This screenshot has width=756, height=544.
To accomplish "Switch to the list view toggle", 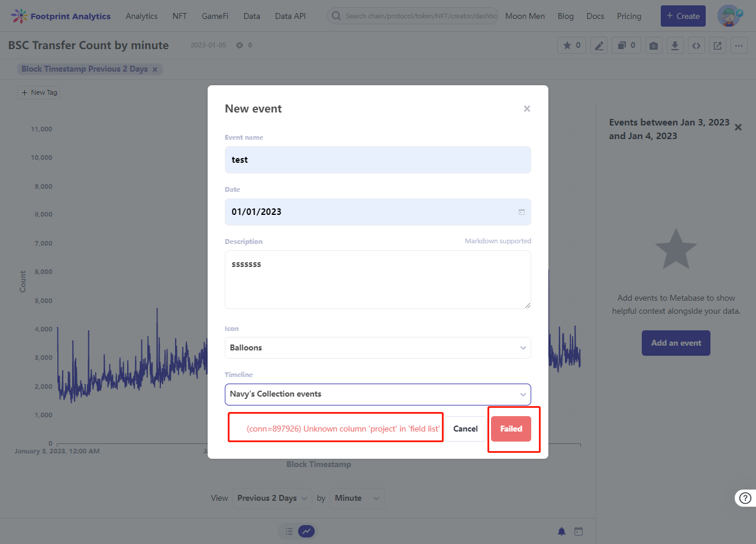I will (288, 531).
